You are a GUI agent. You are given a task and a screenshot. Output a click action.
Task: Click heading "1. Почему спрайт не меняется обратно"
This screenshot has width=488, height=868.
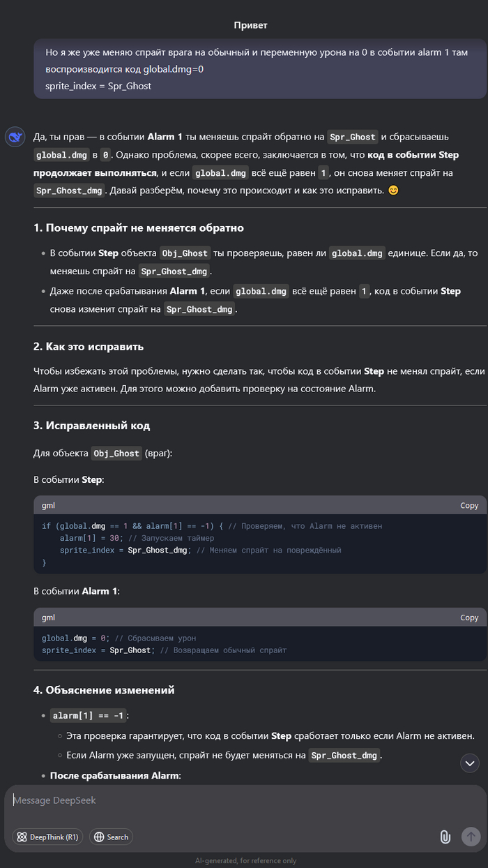(x=139, y=228)
